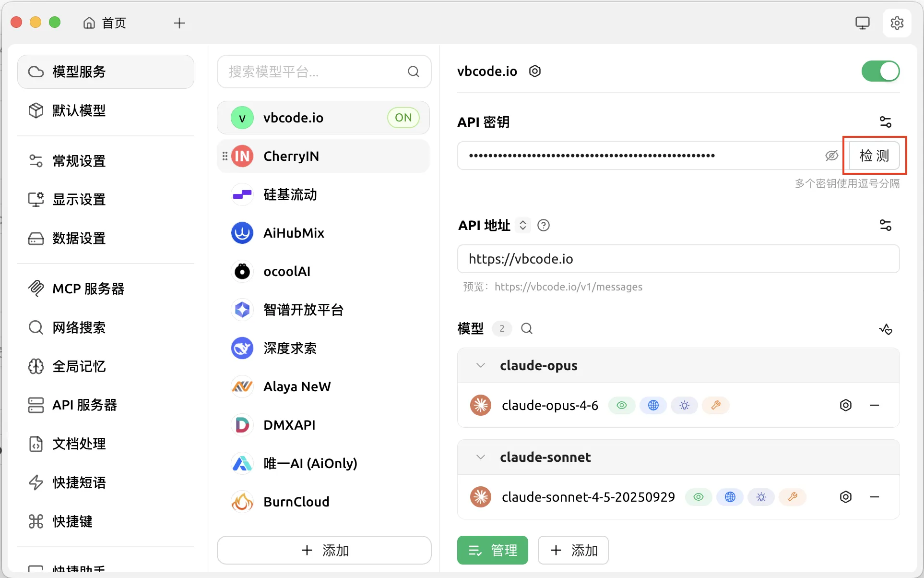Open API 密钥 settings sliders icon
The height and width of the screenshot is (578, 924).
(x=885, y=122)
